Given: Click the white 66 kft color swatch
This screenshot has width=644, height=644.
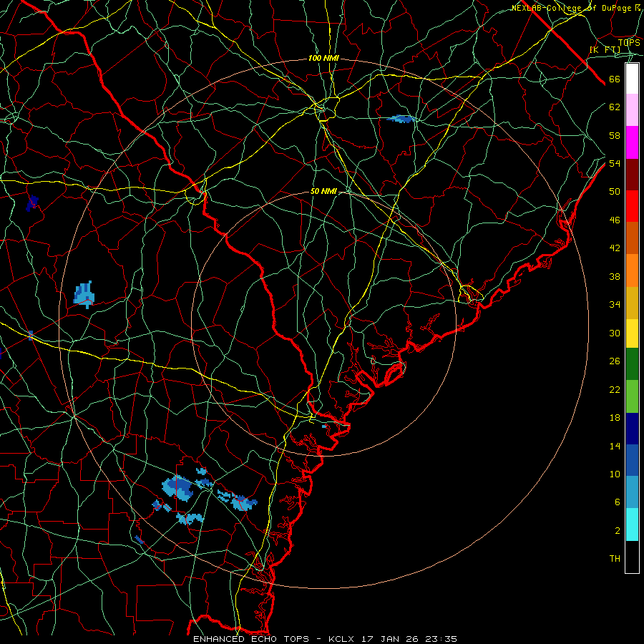Looking at the screenshot, I should [x=632, y=79].
